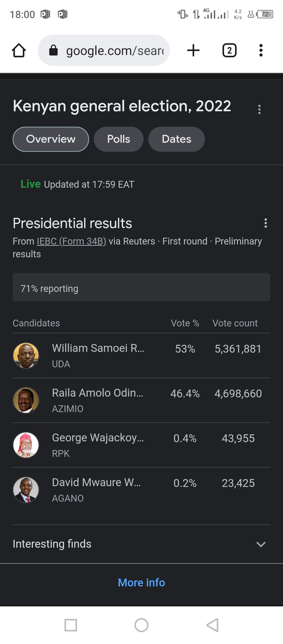
Task: Open a new tab with plus icon
Action: (x=193, y=50)
